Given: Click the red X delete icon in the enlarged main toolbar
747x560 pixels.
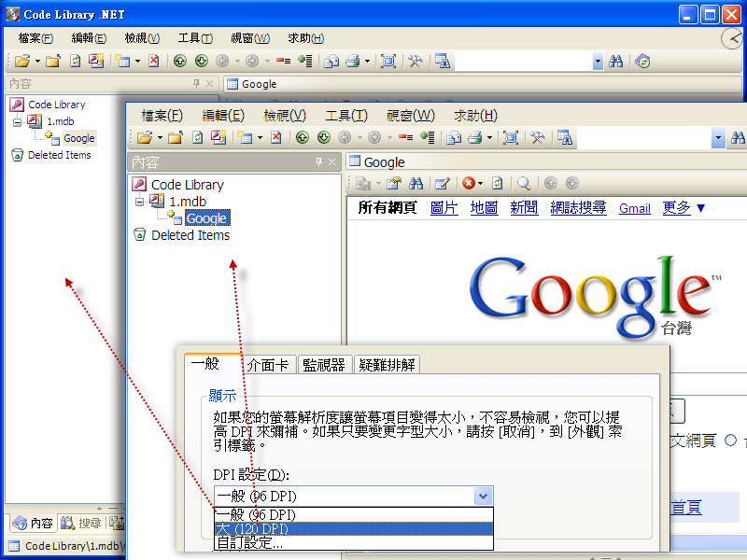Looking at the screenshot, I should (275, 137).
